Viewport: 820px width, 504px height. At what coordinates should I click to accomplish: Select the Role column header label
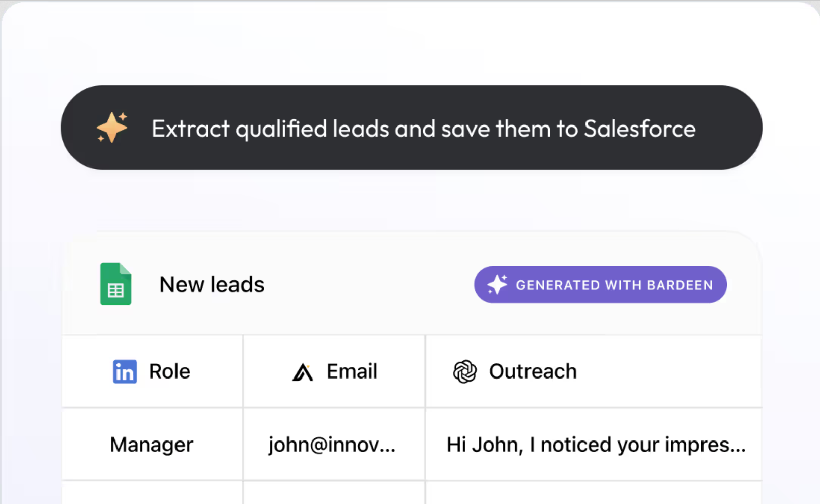[169, 372]
